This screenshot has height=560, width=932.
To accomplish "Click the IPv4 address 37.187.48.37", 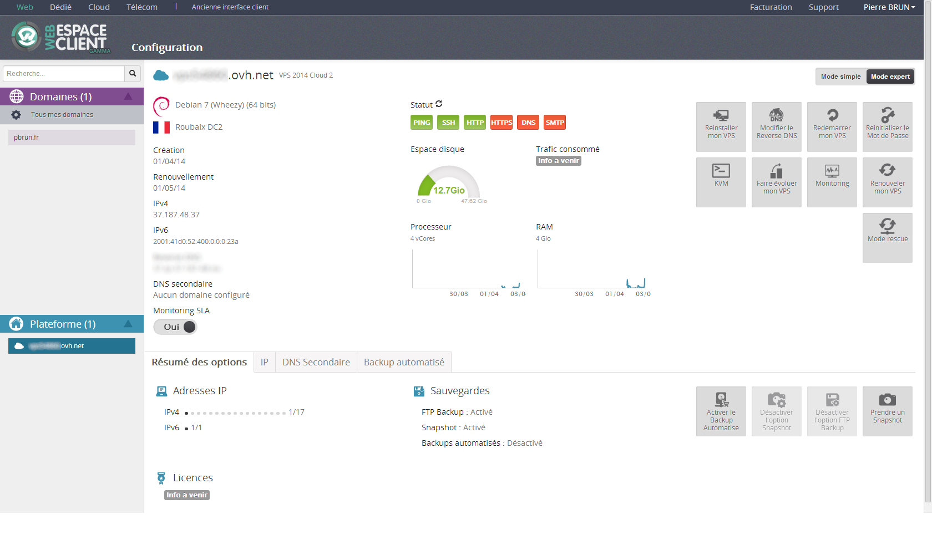I will tap(176, 215).
